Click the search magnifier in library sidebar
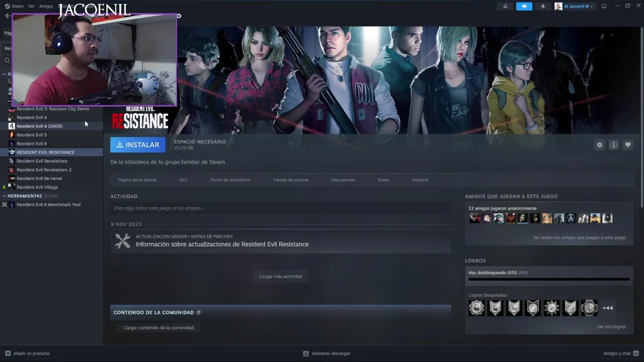This screenshot has width=644, height=362. coord(7,60)
